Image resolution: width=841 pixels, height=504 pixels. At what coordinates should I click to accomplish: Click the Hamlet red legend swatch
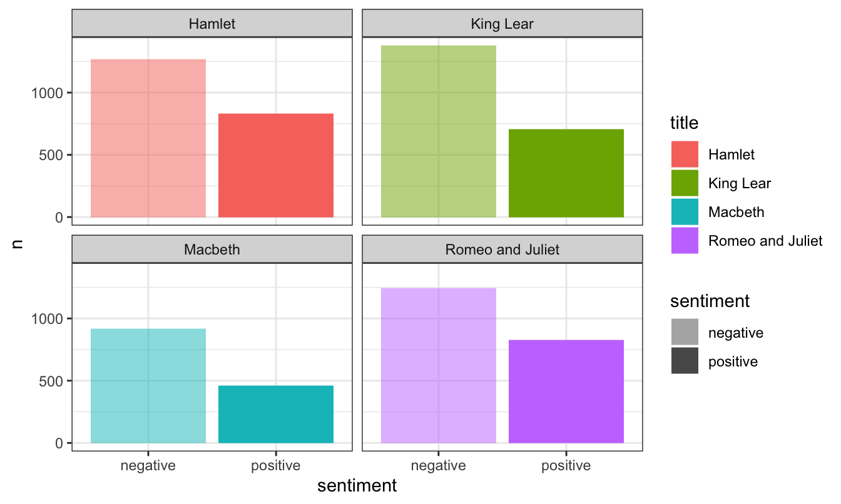[684, 154]
